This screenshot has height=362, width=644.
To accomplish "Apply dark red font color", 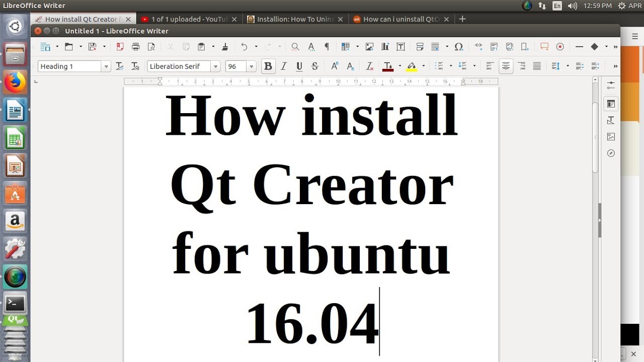I will coord(388,66).
